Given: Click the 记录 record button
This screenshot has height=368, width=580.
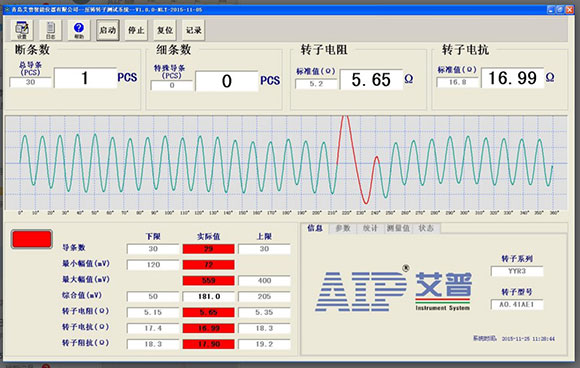Looking at the screenshot, I should tap(193, 30).
